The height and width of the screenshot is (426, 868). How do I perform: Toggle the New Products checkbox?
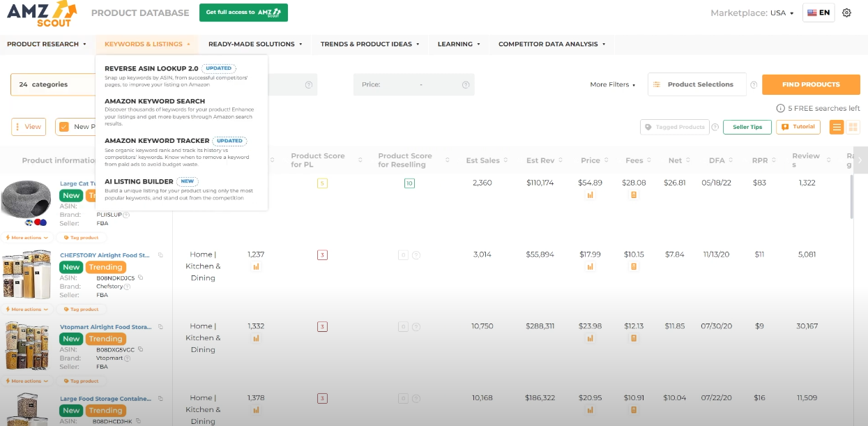point(64,127)
